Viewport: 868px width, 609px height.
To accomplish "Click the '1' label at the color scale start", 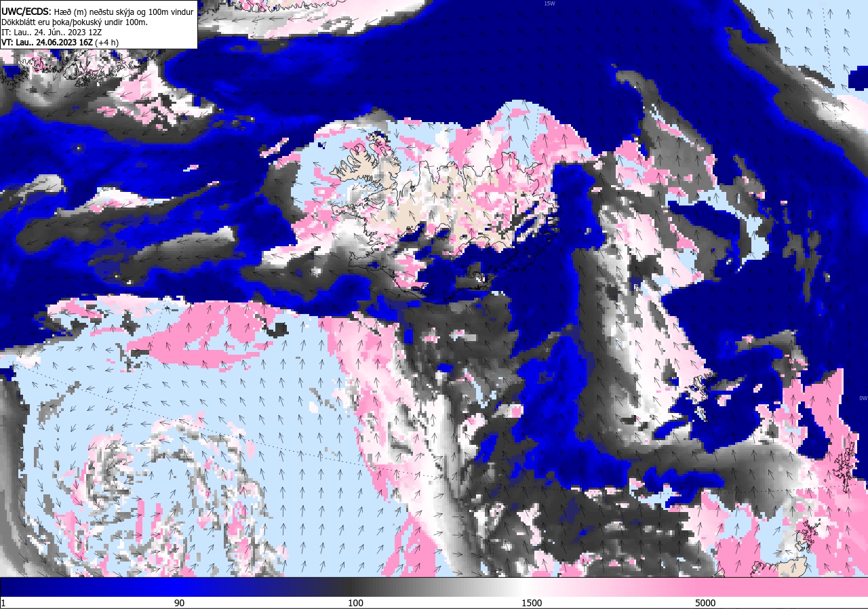I will (3, 603).
